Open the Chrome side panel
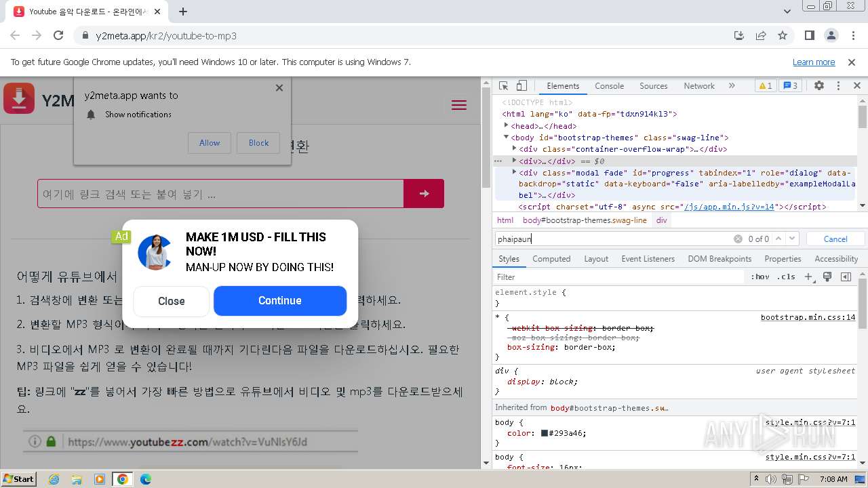This screenshot has height=488, width=868. pos(810,35)
